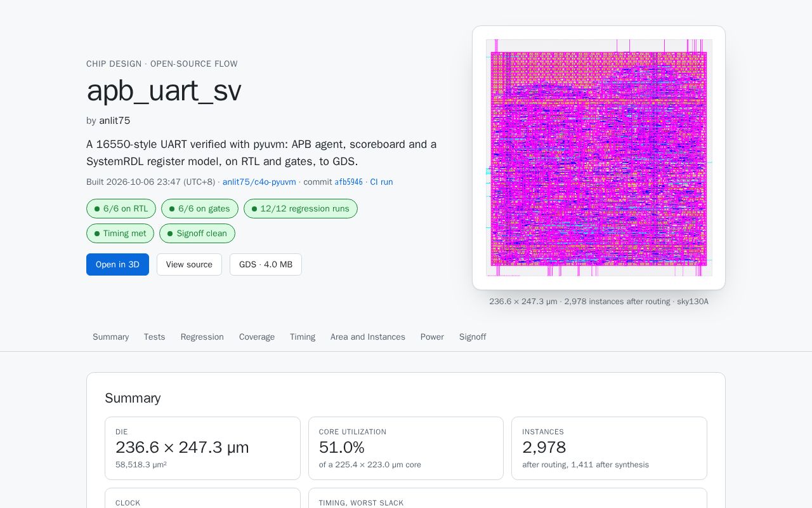Click the Die 236.6 × 247.3 µm card
Viewport: 812px width, 508px height.
pos(202,448)
